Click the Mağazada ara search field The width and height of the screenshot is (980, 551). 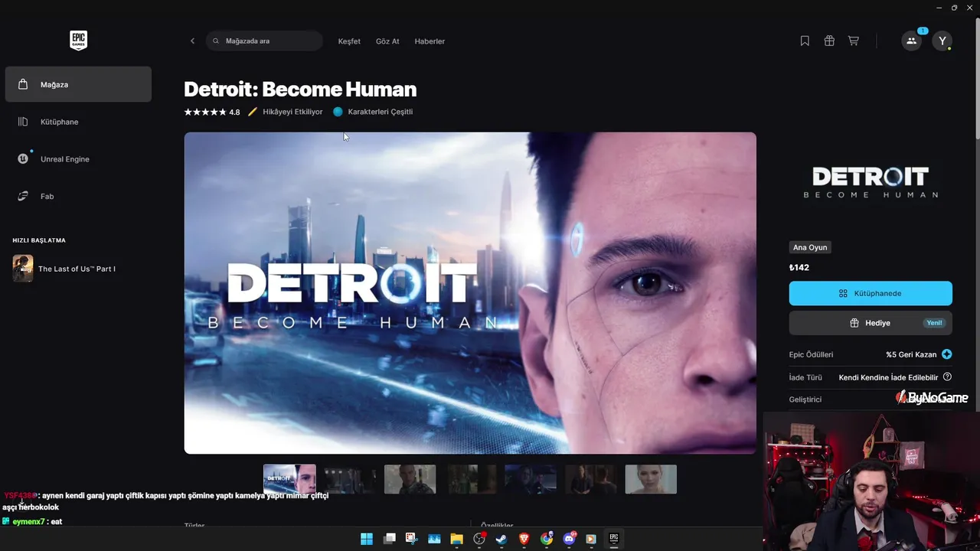(264, 41)
